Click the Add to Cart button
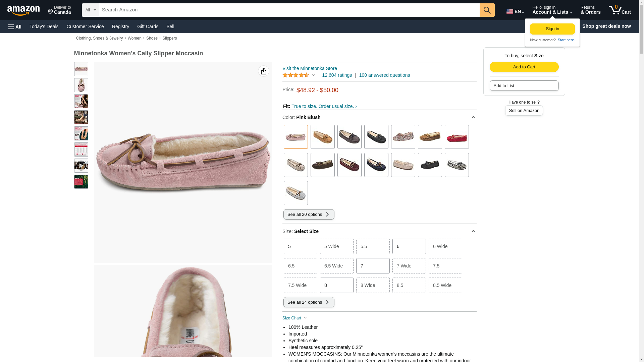644x362 pixels. tap(524, 67)
